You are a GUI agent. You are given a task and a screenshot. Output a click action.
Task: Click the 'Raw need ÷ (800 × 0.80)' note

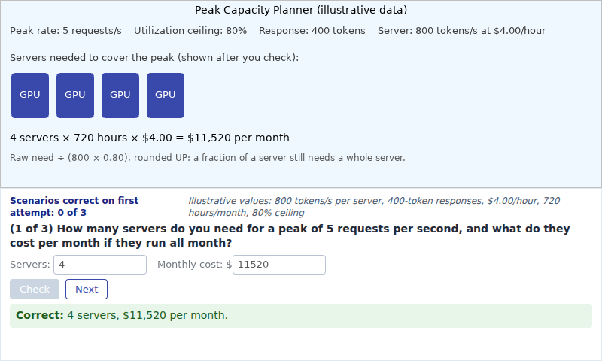point(208,158)
